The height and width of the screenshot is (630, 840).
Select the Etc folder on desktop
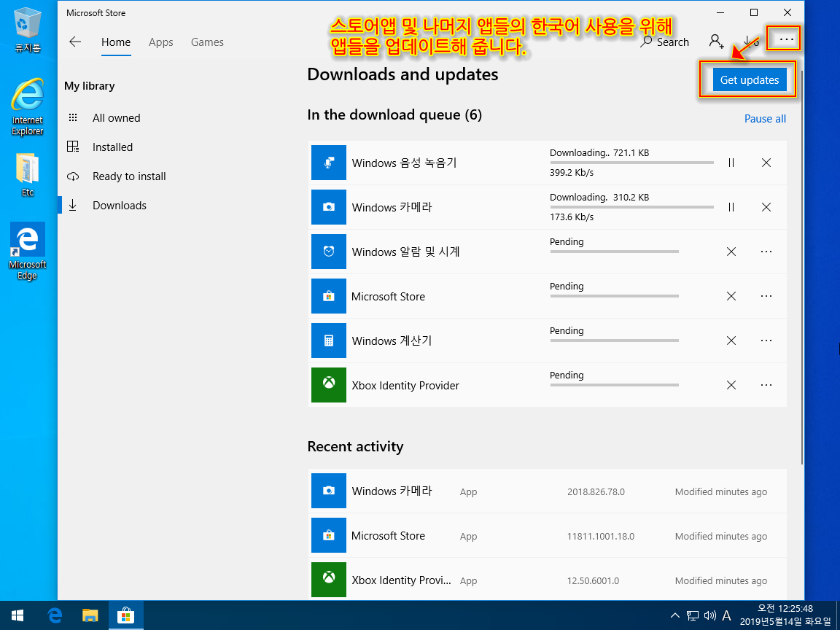click(27, 175)
